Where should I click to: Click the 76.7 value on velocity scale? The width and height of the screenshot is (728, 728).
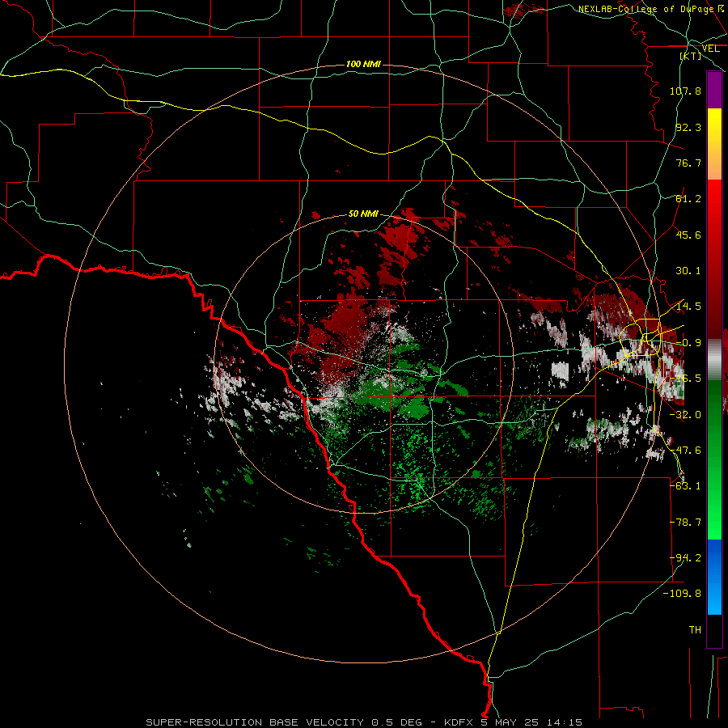click(x=688, y=163)
